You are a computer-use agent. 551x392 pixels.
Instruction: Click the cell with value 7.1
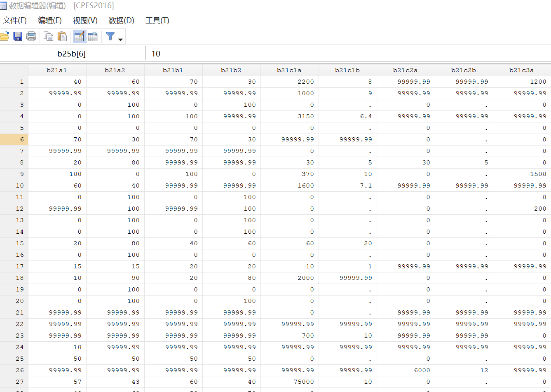point(347,185)
